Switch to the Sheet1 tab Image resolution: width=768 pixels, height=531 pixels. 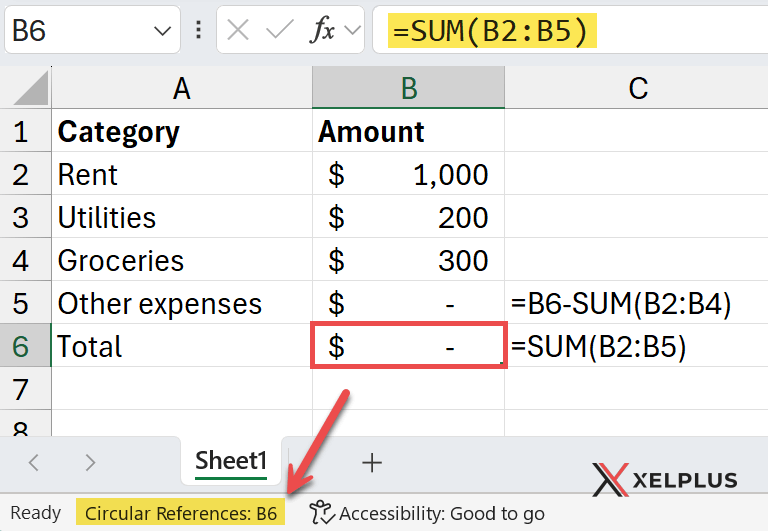232,461
